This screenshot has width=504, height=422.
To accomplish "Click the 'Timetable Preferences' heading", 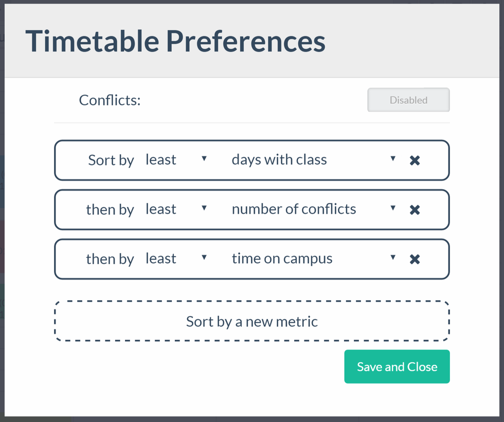I will 175,41.
